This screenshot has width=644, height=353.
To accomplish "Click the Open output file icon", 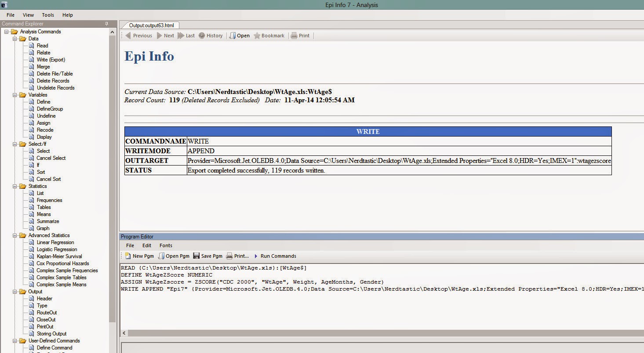I will [233, 36].
